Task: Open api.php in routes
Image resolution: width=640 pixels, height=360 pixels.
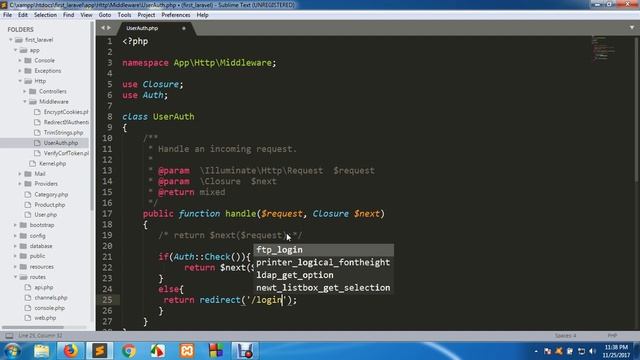Action: coord(44,287)
